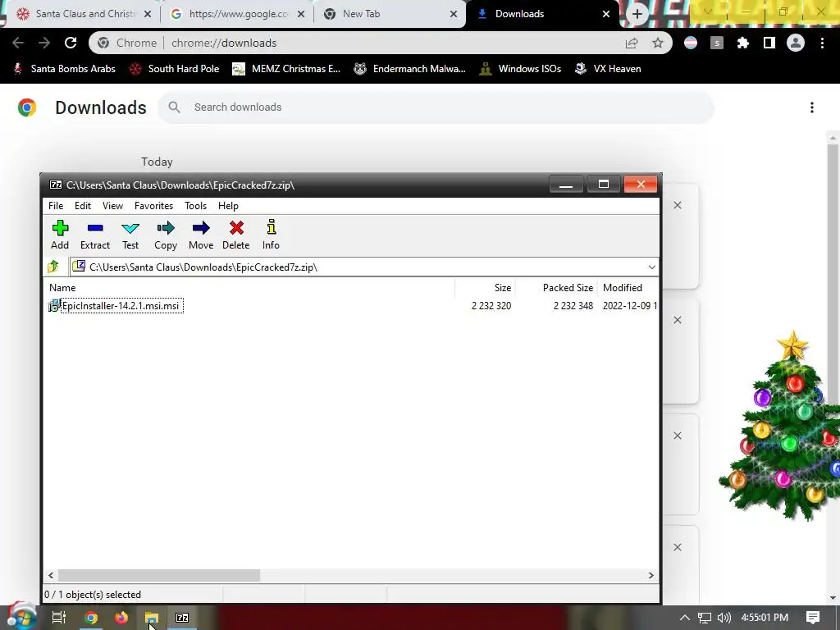Open Chrome three-dot main menu
Screen dimensions: 840x630
pyautogui.click(x=822, y=43)
